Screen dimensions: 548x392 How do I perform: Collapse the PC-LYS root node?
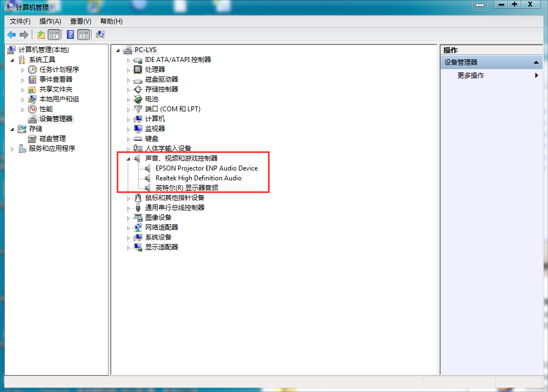(118, 50)
